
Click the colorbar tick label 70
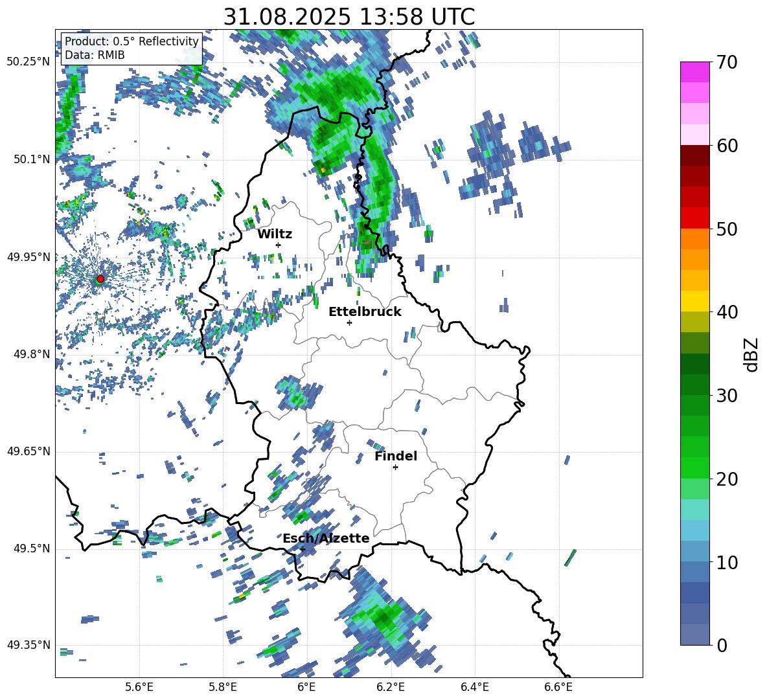[x=727, y=63]
